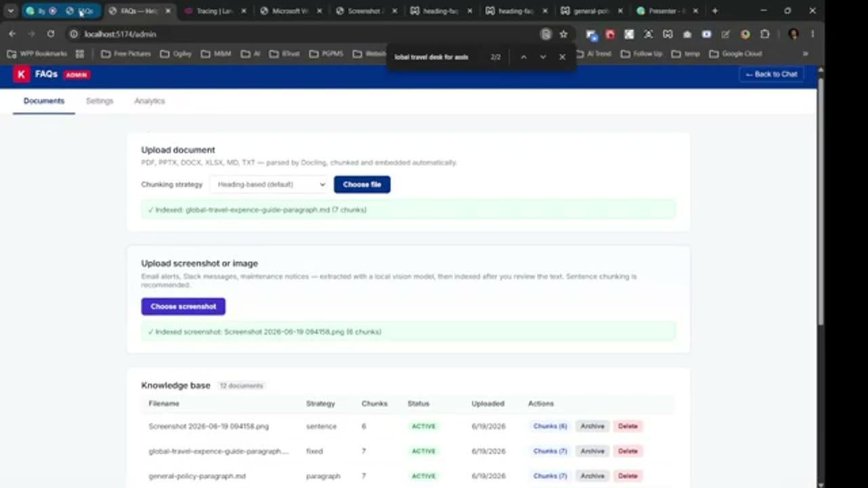Click the pencil edit extension icon
Screen dimensions: 868x488
726,34
